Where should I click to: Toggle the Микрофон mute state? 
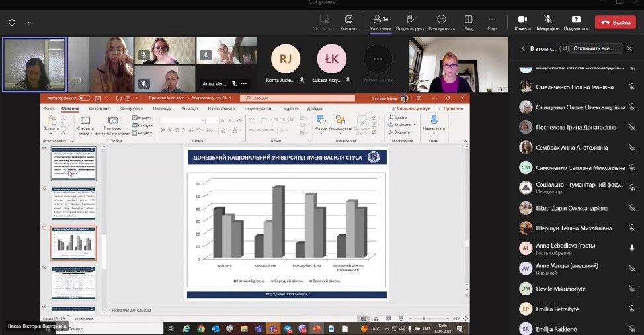[x=547, y=19]
